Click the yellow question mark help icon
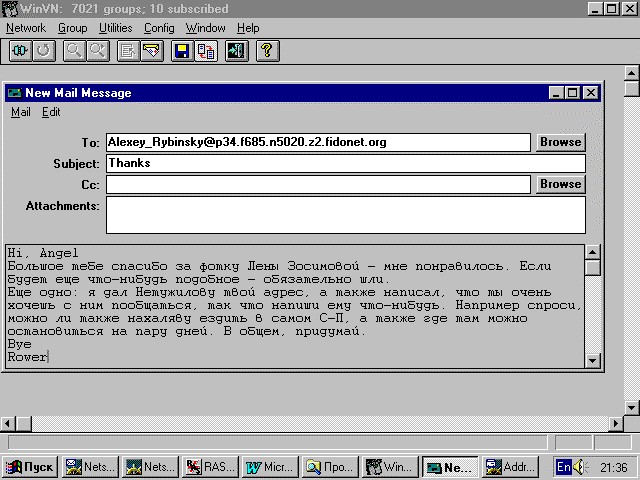The width and height of the screenshot is (640, 480). click(x=266, y=51)
